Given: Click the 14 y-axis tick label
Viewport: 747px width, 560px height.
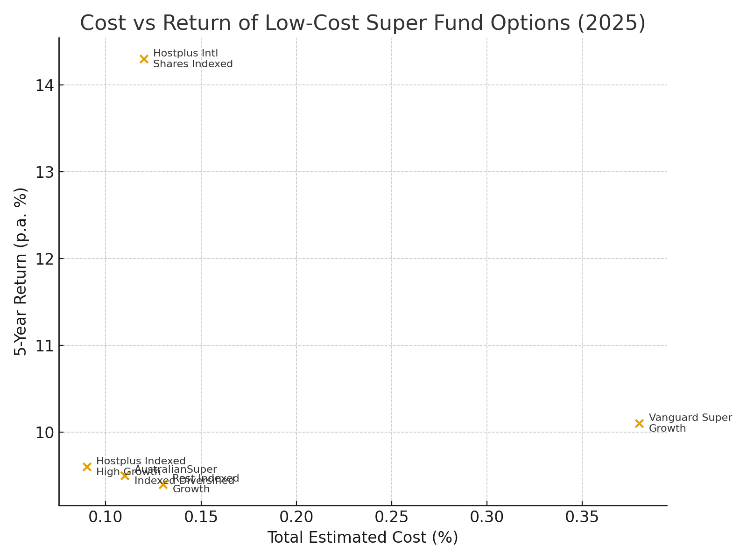Looking at the screenshot, I should point(44,85).
